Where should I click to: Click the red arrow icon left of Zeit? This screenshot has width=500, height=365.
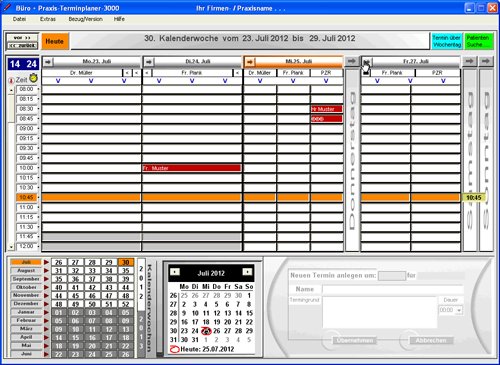click(11, 80)
